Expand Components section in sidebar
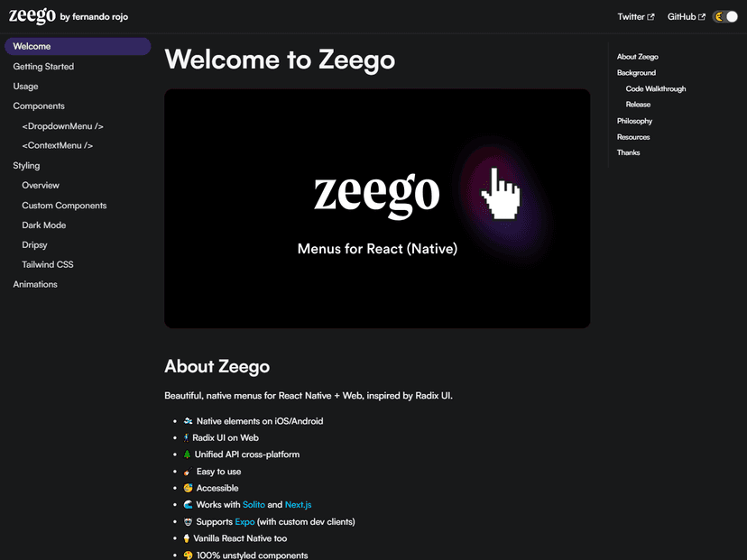 [x=39, y=106]
